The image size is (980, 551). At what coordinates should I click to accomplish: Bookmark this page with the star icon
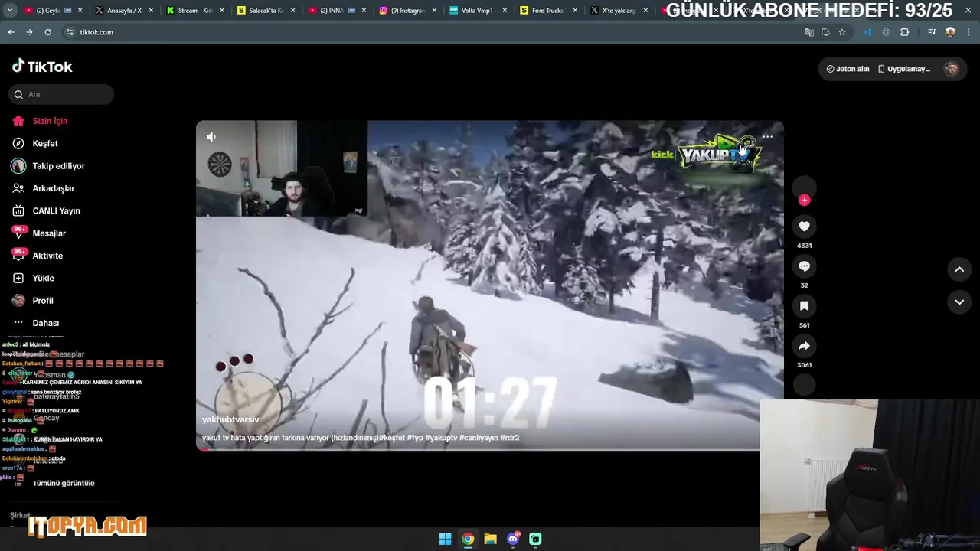842,32
